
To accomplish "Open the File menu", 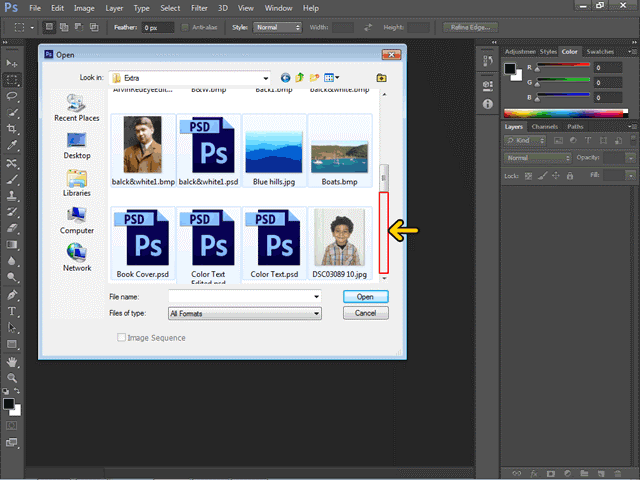I will tap(35, 8).
